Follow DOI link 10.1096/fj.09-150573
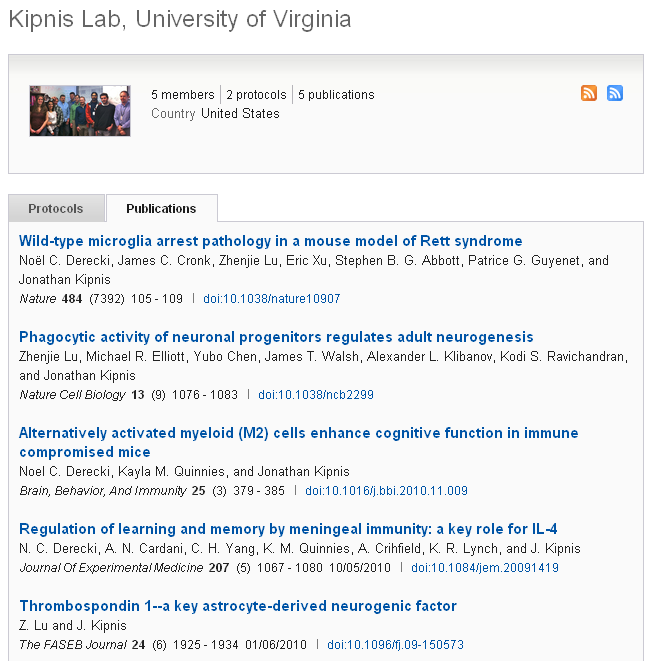650x661 pixels. [395, 645]
